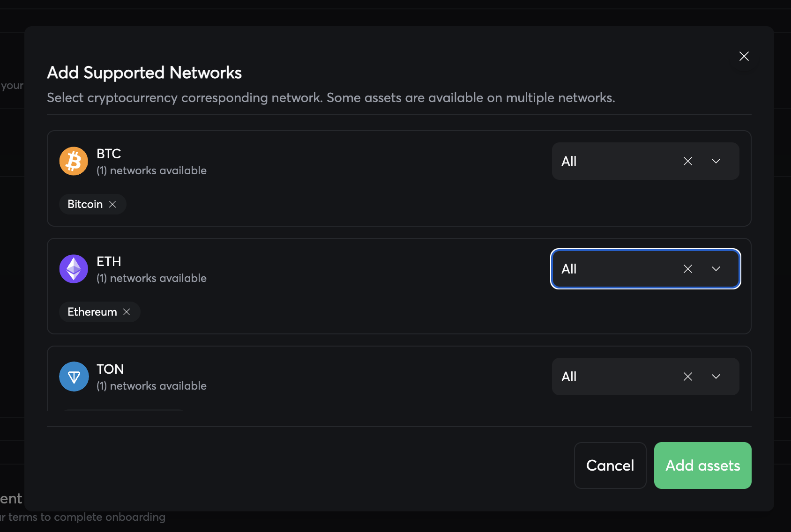Viewport: 791px width, 532px height.
Task: Clear the TON network selection
Action: tap(687, 377)
